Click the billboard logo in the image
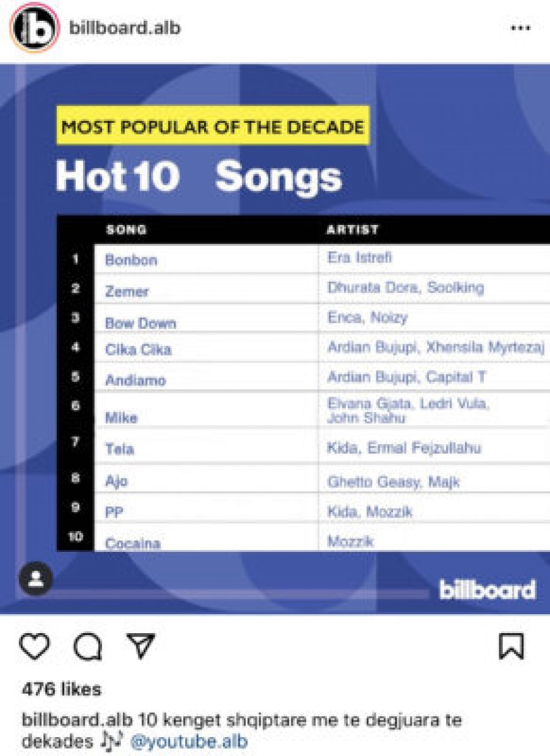 click(x=487, y=590)
